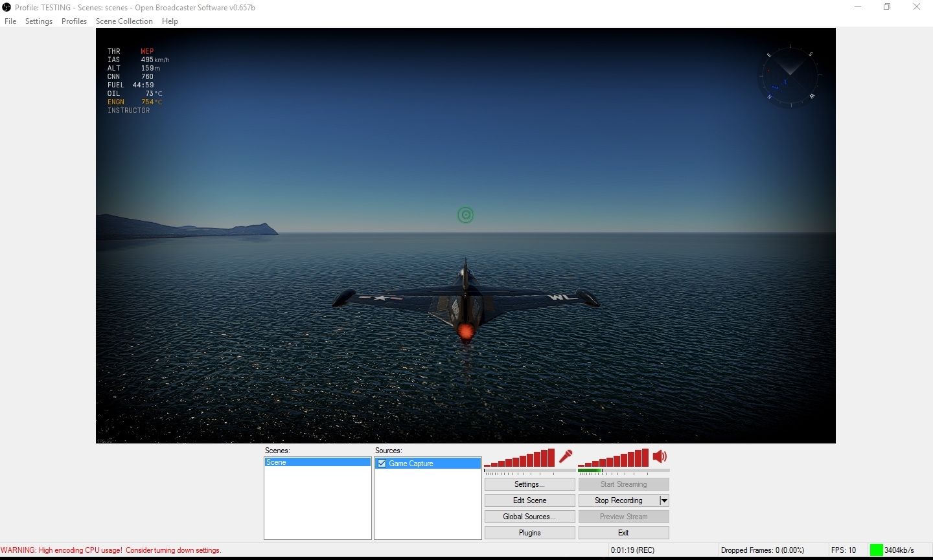This screenshot has width=933, height=560.
Task: Open the Profiles menu
Action: tap(74, 21)
